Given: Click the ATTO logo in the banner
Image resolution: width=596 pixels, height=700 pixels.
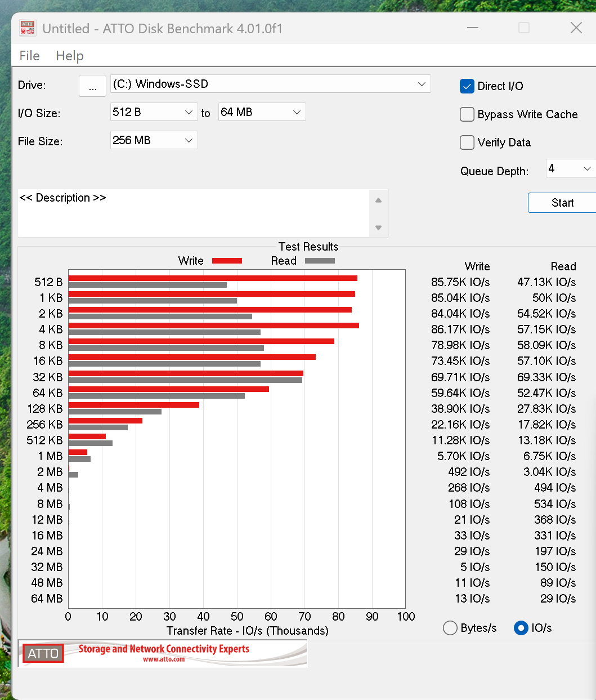Looking at the screenshot, I should click(43, 653).
